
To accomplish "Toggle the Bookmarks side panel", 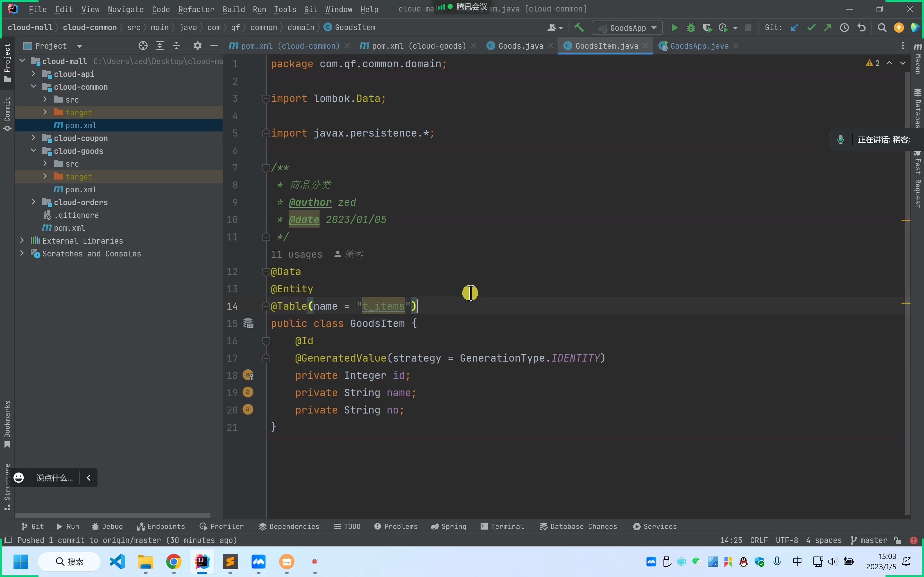I will (7, 423).
